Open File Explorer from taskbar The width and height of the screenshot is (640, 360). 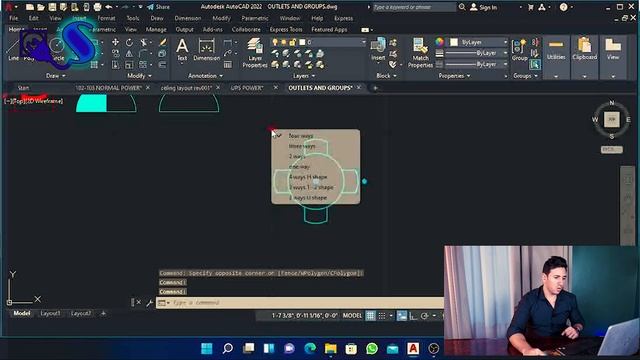pos(331,349)
